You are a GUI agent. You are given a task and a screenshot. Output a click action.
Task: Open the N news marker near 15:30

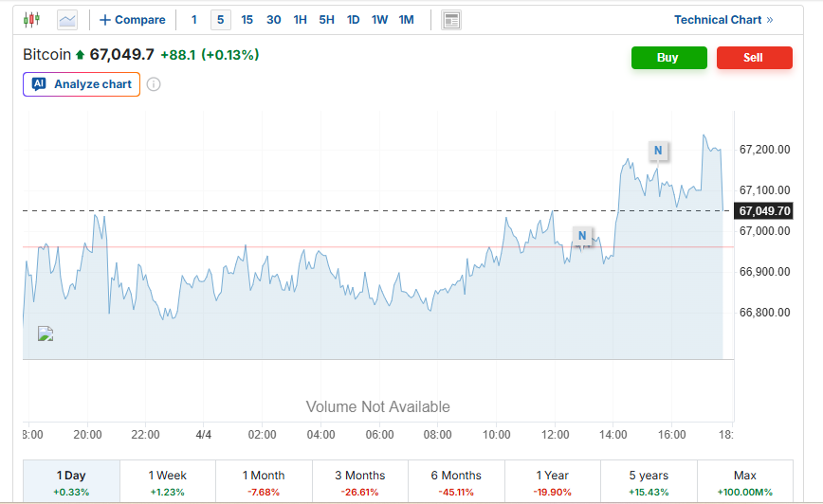click(x=657, y=150)
